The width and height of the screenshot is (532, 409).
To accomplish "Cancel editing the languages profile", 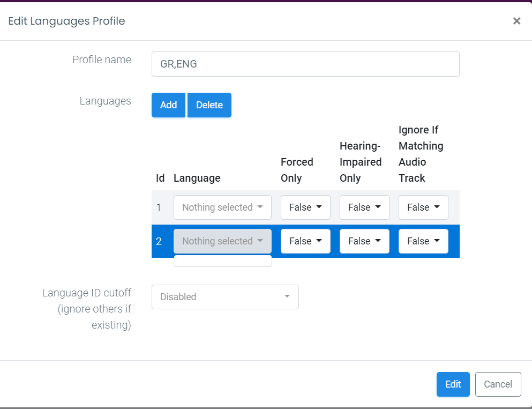I will tap(498, 384).
